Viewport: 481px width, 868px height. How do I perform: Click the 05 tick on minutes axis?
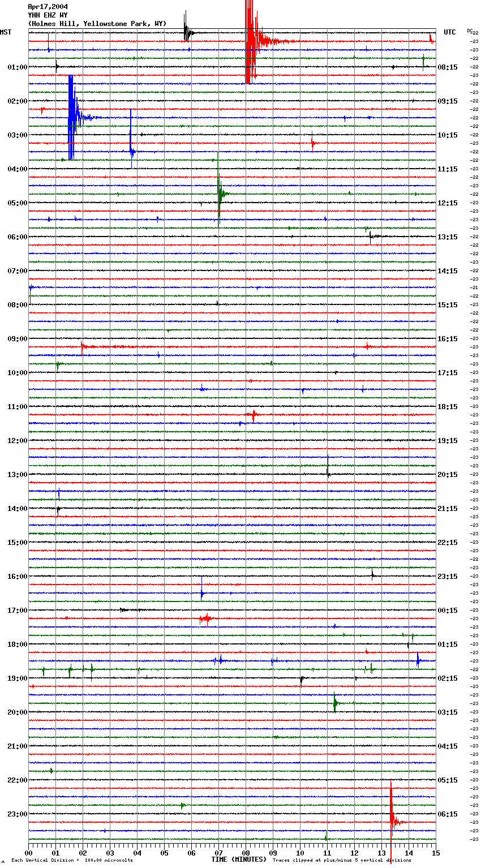point(164,853)
